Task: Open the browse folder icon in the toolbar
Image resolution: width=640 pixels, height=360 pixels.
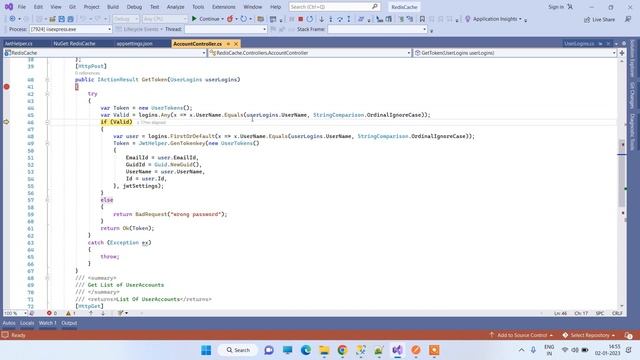Action: click(x=260, y=19)
